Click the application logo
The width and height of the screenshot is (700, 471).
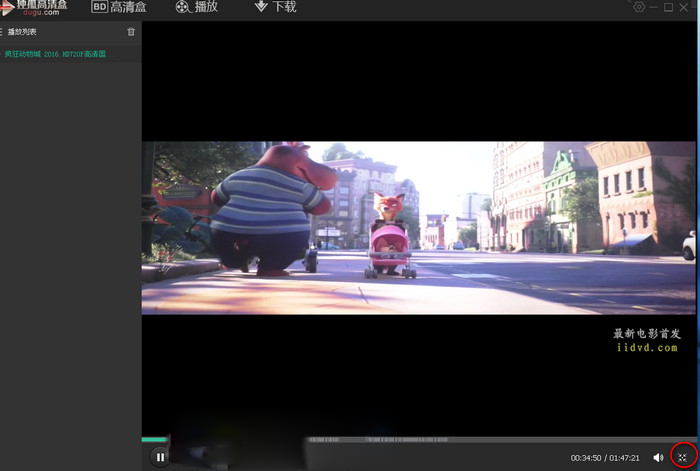click(33, 8)
